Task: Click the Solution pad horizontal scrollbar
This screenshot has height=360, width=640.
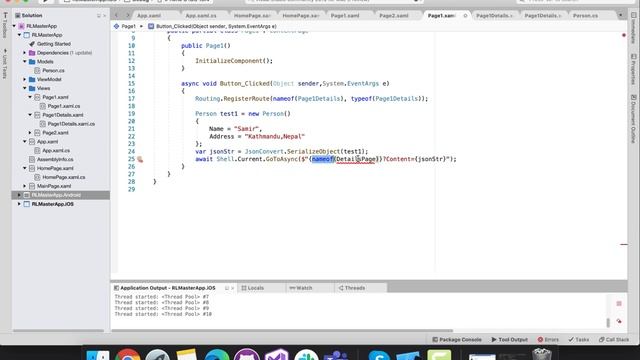Action: click(58, 331)
